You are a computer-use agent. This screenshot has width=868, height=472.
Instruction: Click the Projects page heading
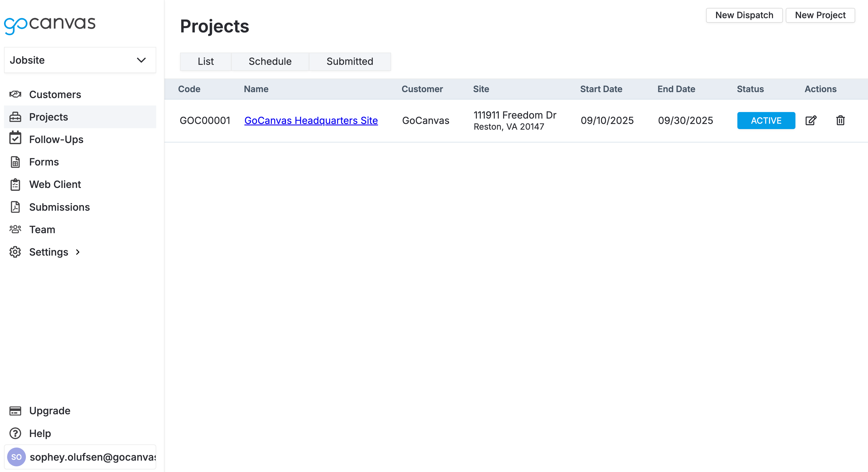(x=215, y=27)
